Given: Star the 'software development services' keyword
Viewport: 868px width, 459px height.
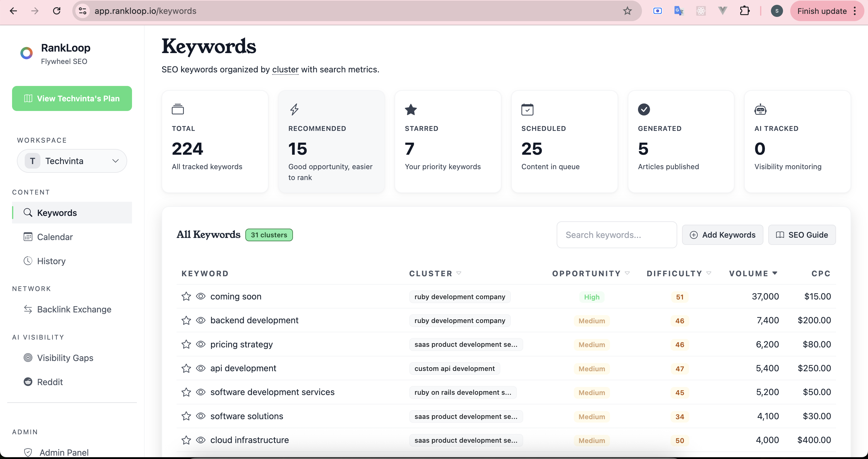Looking at the screenshot, I should (186, 392).
